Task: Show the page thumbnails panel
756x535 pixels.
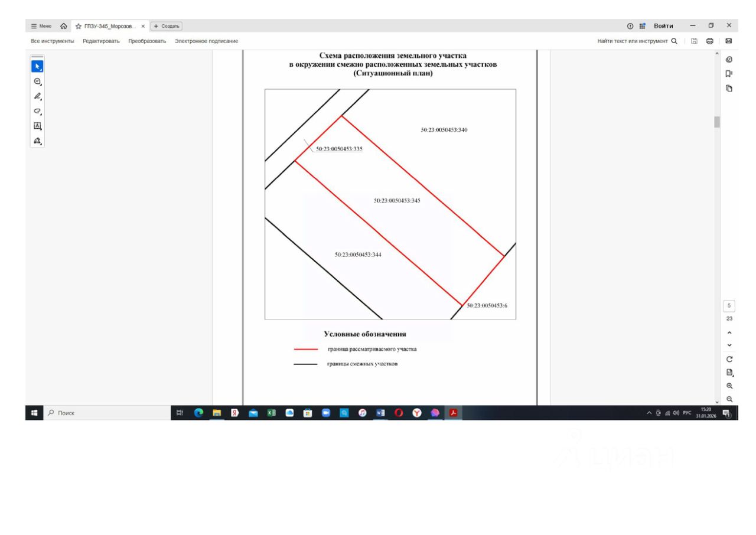Action: coord(729,89)
